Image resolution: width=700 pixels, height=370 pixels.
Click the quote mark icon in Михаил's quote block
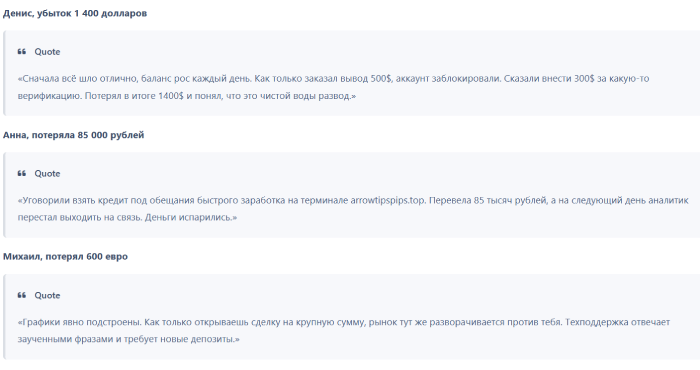[21, 295]
